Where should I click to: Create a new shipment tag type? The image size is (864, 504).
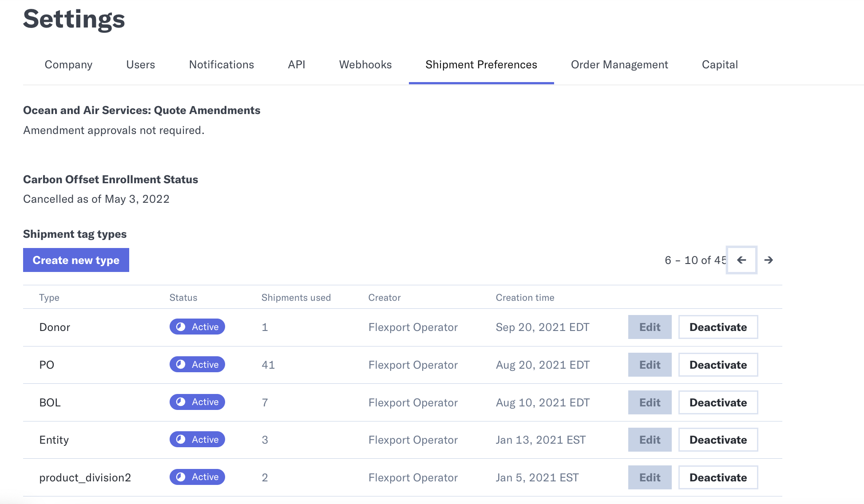(x=76, y=260)
